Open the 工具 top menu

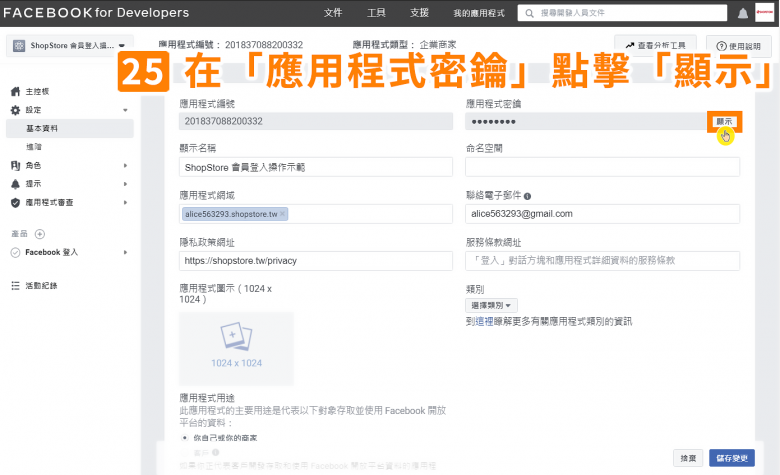376,13
